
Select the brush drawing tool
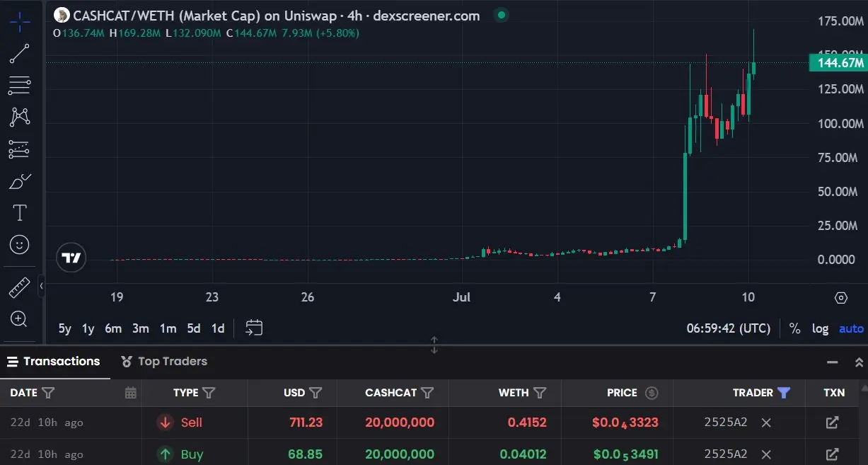tap(20, 181)
